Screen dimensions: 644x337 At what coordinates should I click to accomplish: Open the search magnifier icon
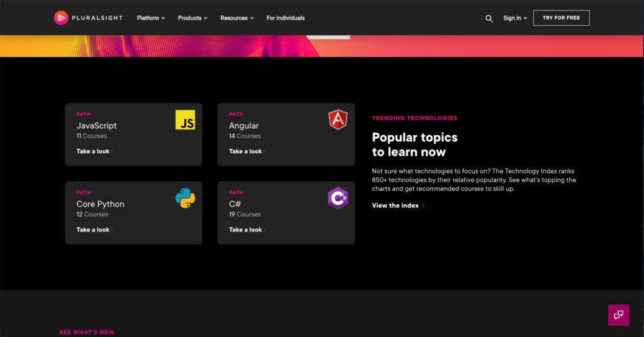pyautogui.click(x=489, y=18)
